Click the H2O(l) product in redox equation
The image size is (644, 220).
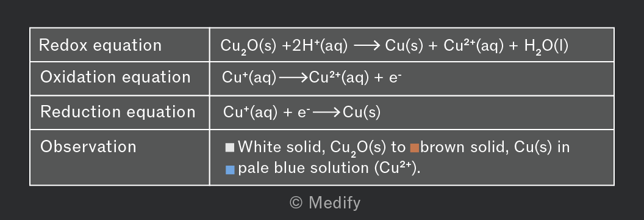pyautogui.click(x=546, y=46)
